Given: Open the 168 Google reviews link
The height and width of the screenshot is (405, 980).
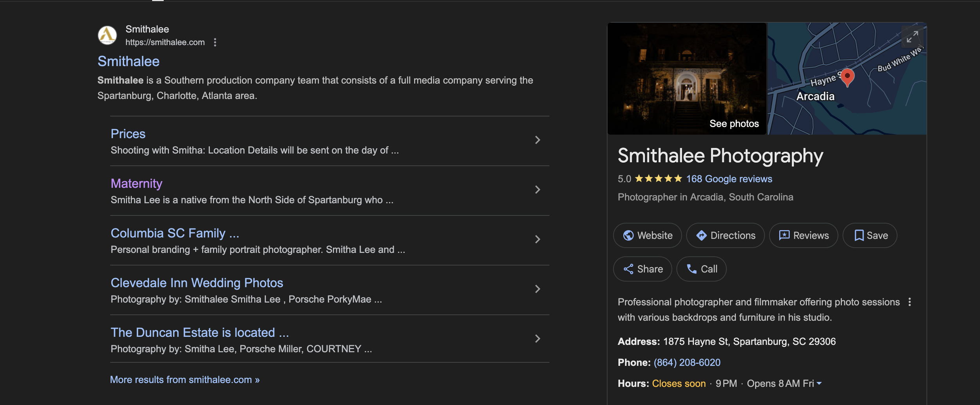Looking at the screenshot, I should pyautogui.click(x=729, y=179).
